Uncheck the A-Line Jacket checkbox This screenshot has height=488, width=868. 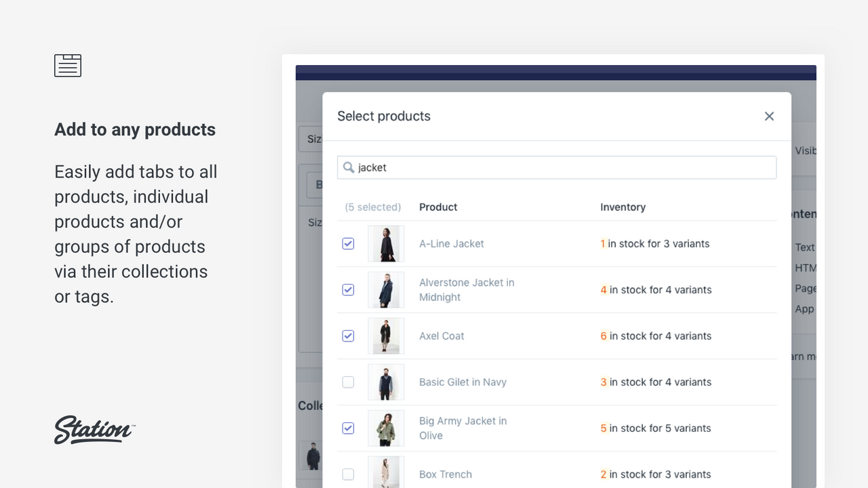click(x=348, y=243)
